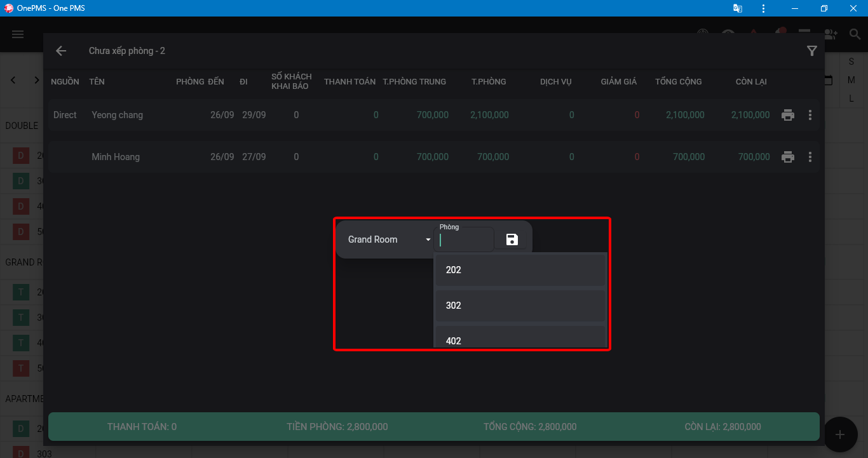Choose room 302 from the list
The width and height of the screenshot is (868, 458).
[x=520, y=306]
